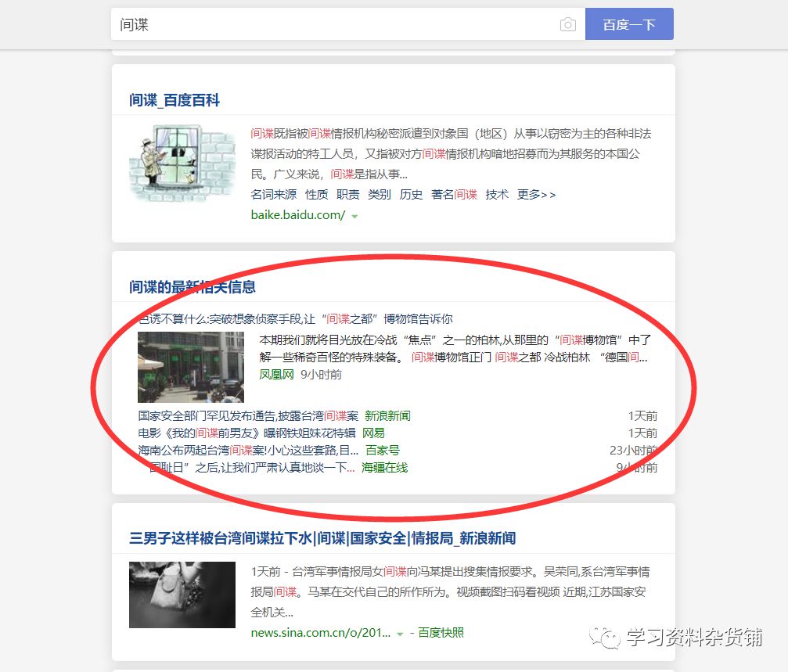Click the camera image search icon

click(568, 24)
